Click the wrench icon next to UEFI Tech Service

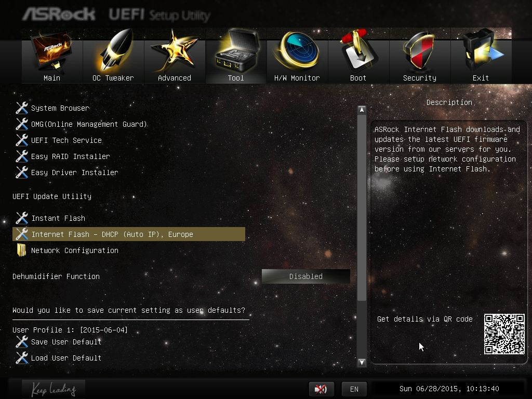(x=22, y=140)
